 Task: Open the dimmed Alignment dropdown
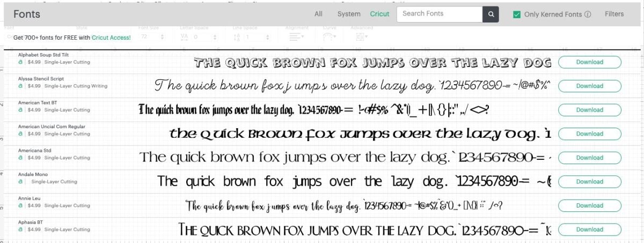[296, 36]
